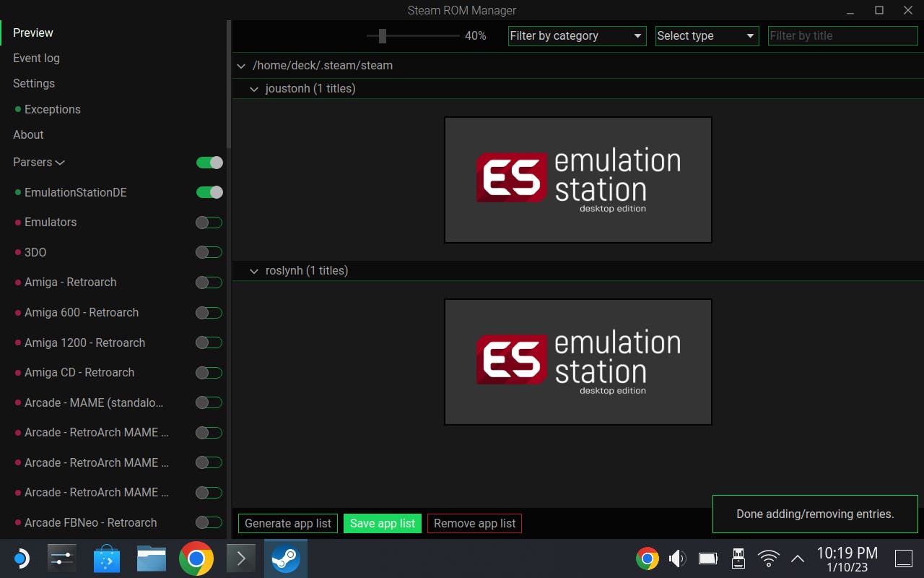Viewport: 924px width, 578px height.
Task: Click the Chrome icon in system tray
Action: (x=648, y=558)
